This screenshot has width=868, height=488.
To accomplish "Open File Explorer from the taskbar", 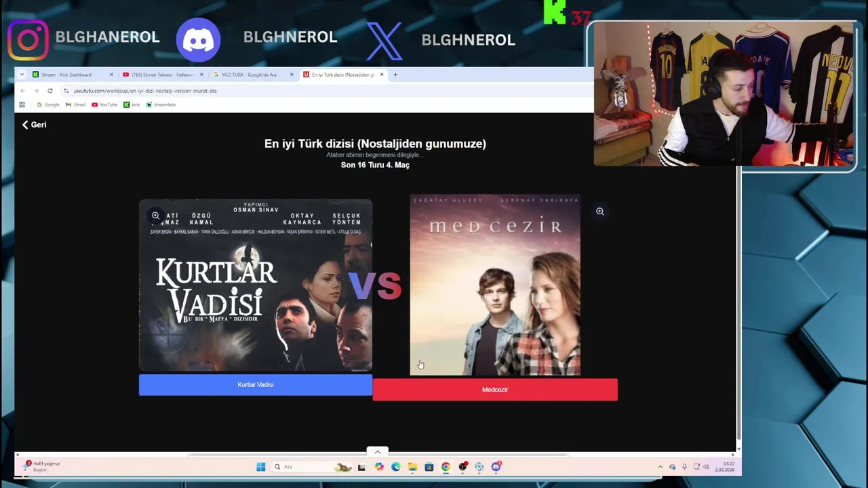I will [412, 467].
